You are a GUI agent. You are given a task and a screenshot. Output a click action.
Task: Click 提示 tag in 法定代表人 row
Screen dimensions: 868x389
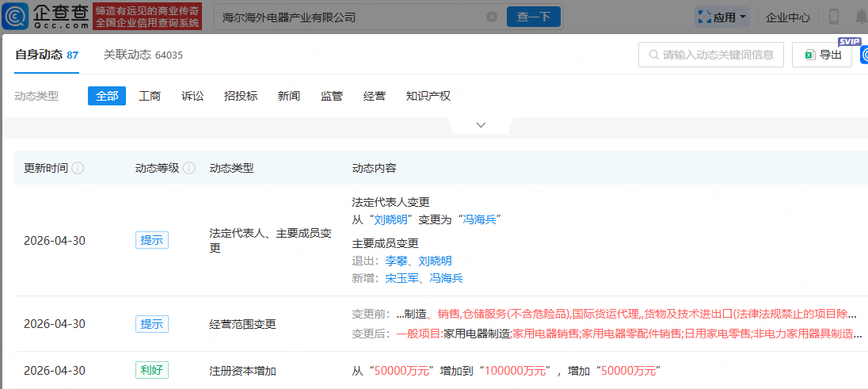pos(152,240)
